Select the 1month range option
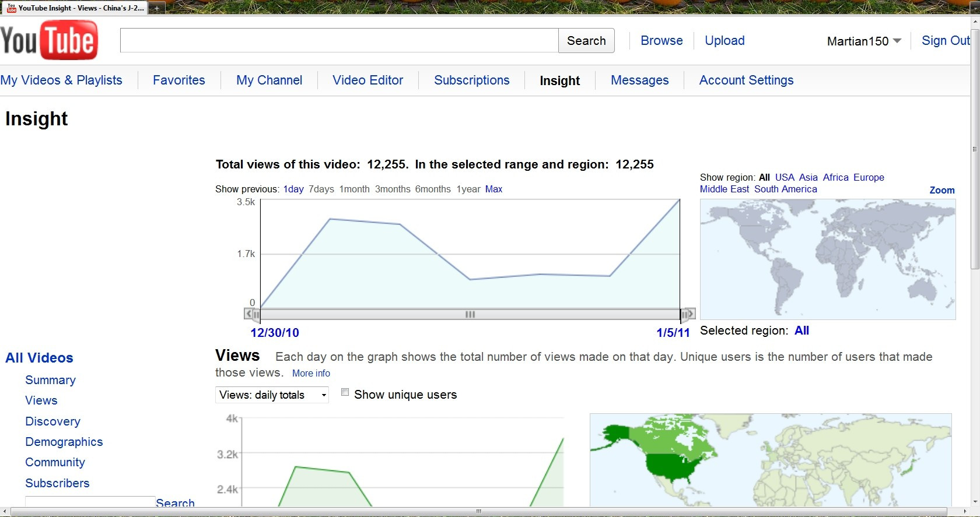Screen dimensions: 980x517 (x=355, y=189)
